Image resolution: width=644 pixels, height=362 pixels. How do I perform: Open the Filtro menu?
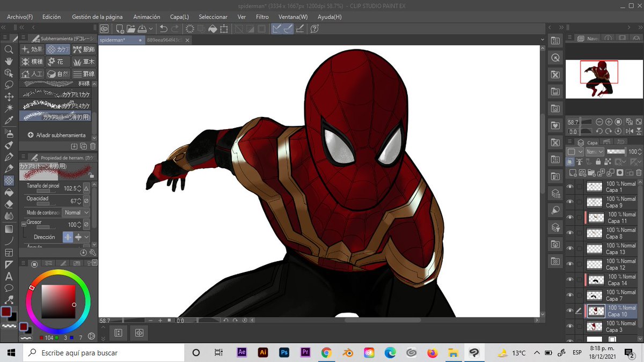[x=262, y=17]
